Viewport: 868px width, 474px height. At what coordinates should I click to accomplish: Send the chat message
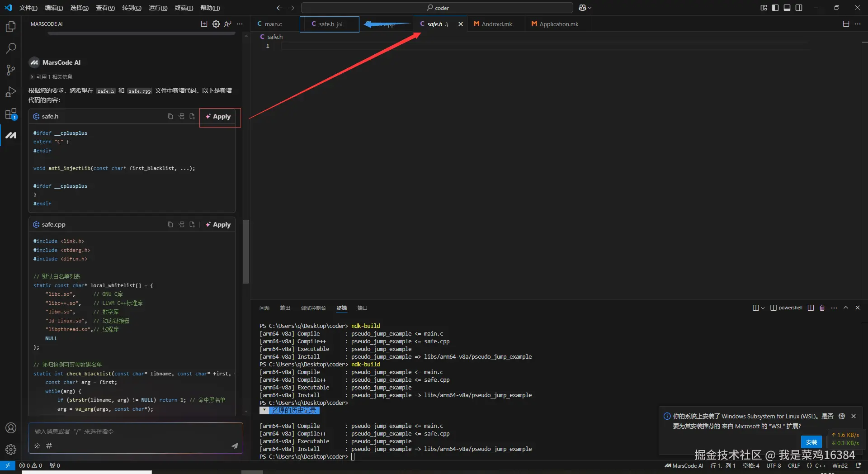tap(235, 446)
